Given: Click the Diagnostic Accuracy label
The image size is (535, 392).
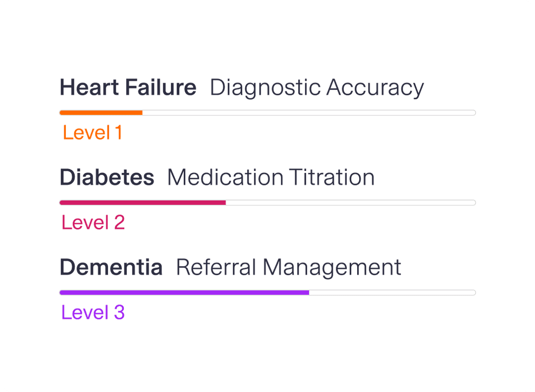Looking at the screenshot, I should point(317,88).
